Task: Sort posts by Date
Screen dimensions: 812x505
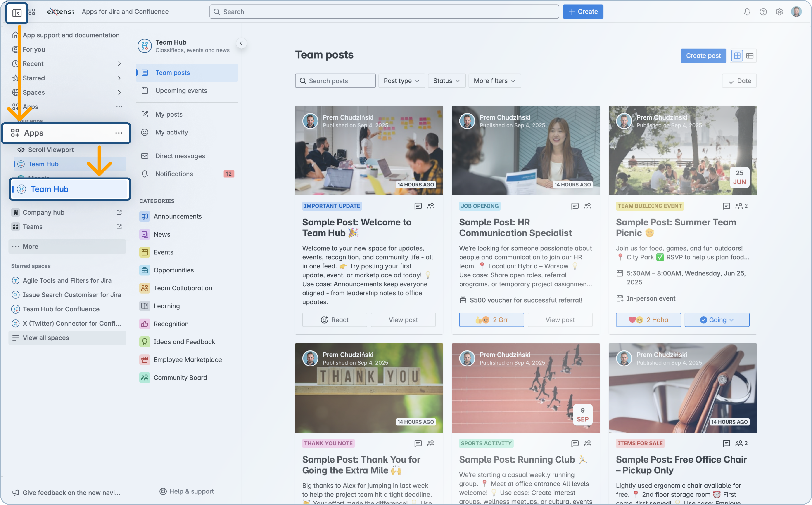Action: [x=739, y=81]
